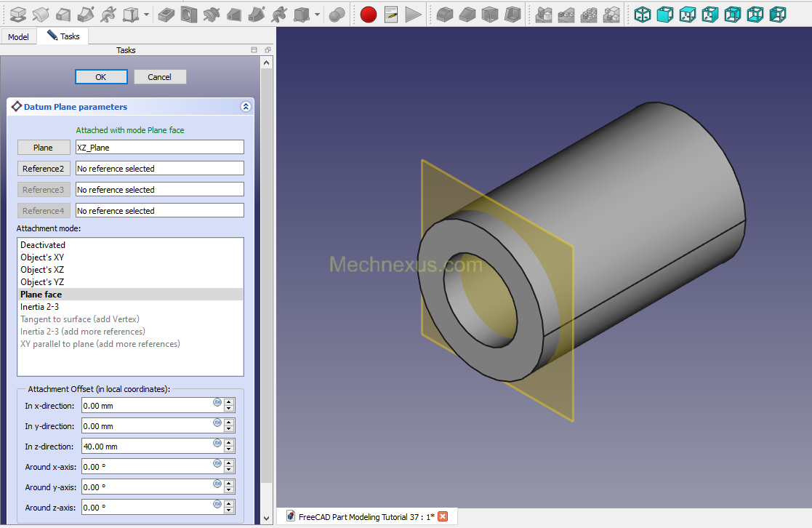812x528 pixels.
Task: Apply the Fillet tool
Action: tap(444, 14)
